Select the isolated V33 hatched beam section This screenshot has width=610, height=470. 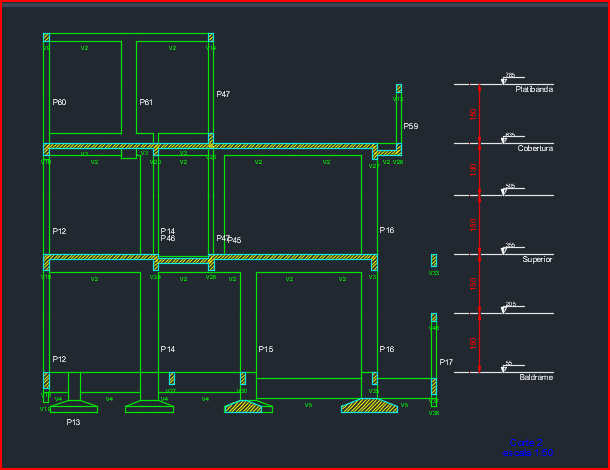click(x=433, y=260)
